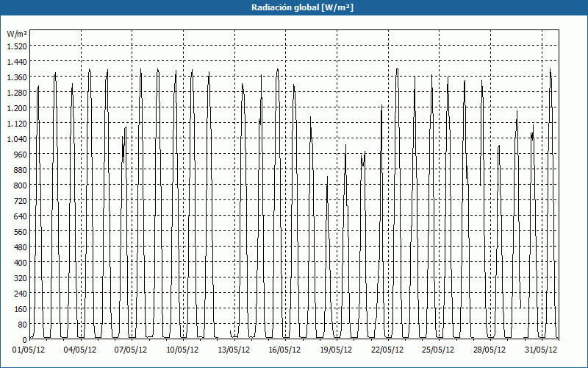Screen dimensions: 588x368
Task: Select the W/m² unit label on the axis
Action: click(16, 34)
